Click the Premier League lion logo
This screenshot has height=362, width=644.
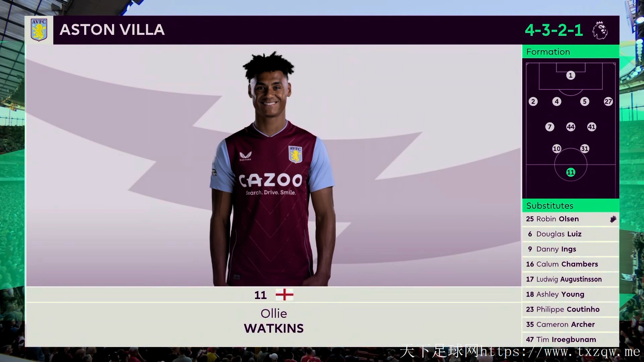point(600,30)
